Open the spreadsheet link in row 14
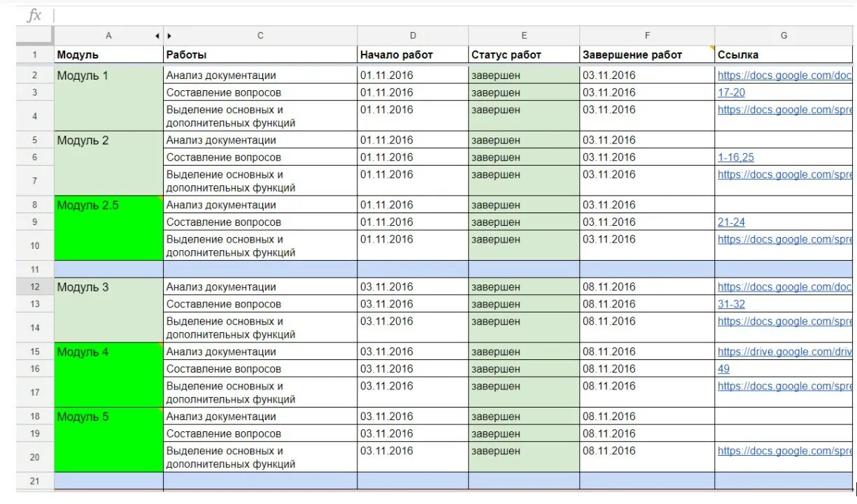857x504 pixels. (x=785, y=322)
